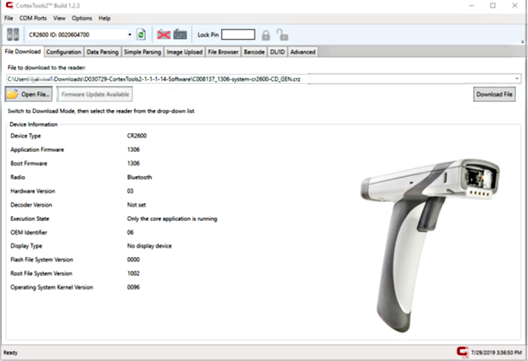Expand the CR2600 ID reader dropdown

130,35
